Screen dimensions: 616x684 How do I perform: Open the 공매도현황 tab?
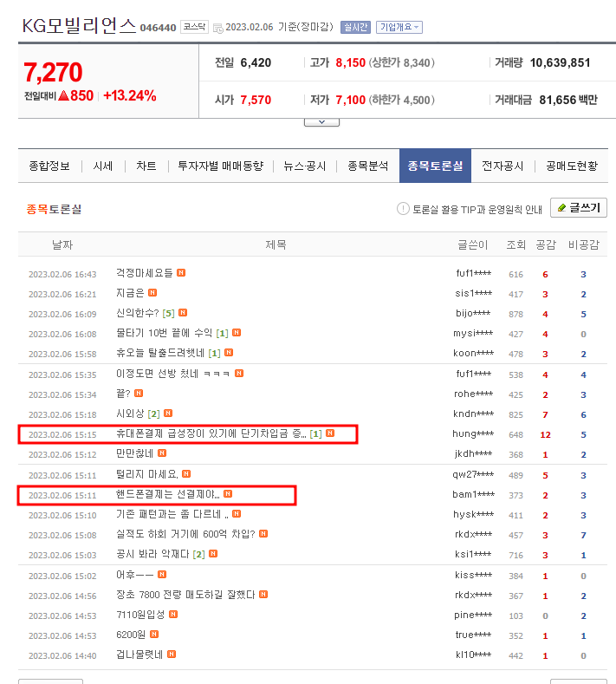(x=572, y=166)
